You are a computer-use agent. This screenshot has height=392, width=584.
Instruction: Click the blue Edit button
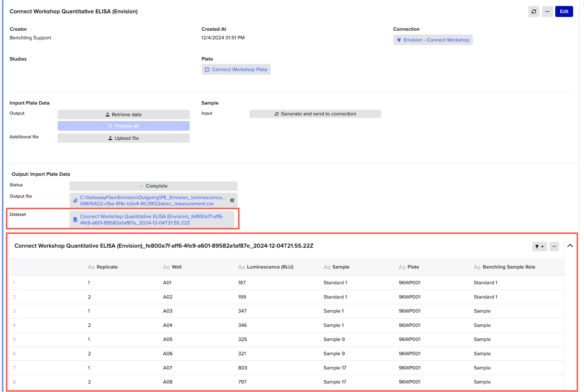click(x=564, y=11)
